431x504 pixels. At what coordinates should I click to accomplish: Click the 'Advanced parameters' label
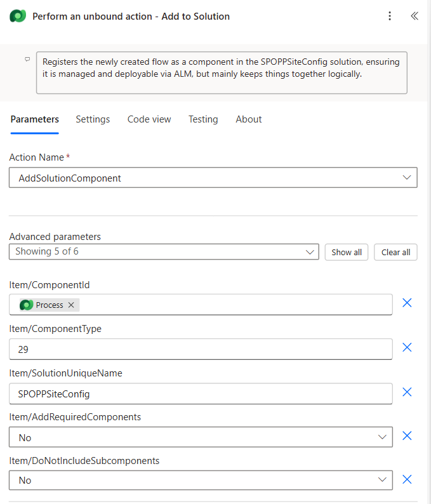coord(55,237)
